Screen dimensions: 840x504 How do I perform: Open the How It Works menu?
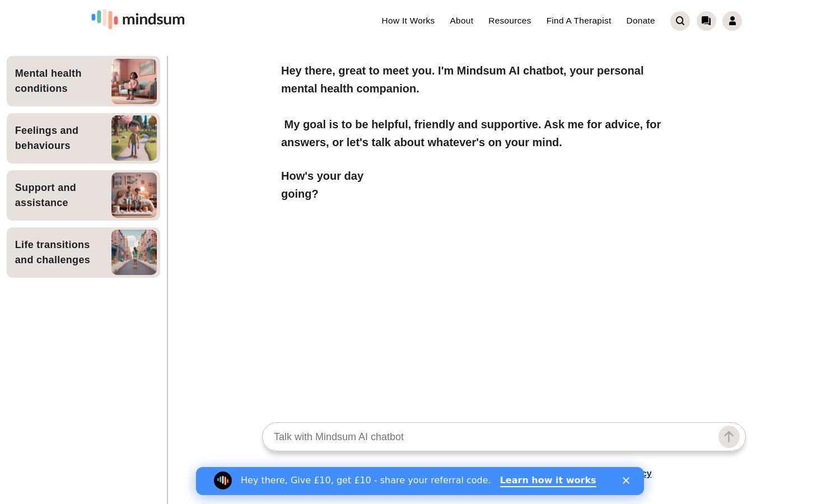[x=408, y=21]
